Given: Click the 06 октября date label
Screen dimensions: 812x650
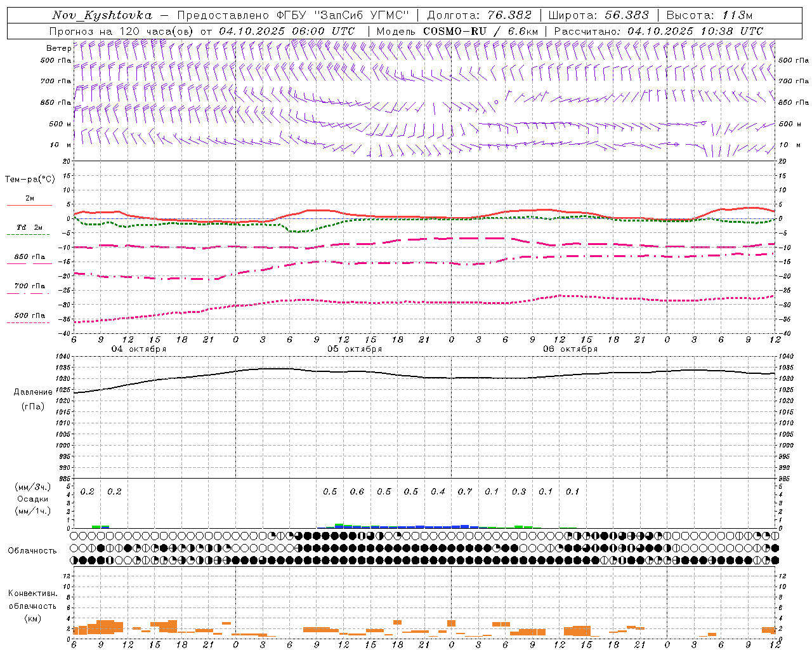Looking at the screenshot, I should (570, 349).
